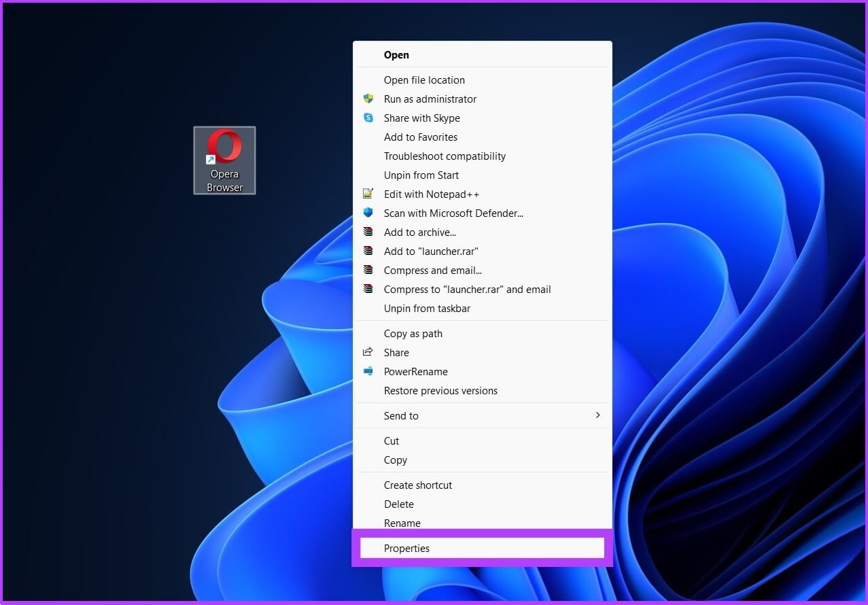Choose Open from the context menu

point(483,55)
